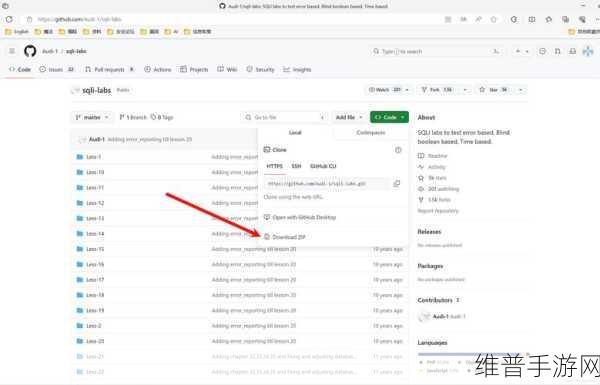Click the GitHub Octocat logo

pyautogui.click(x=30, y=51)
